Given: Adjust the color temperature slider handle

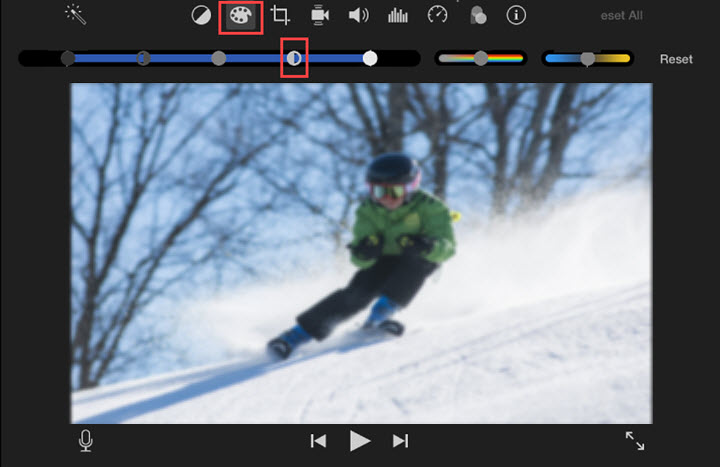Looking at the screenshot, I should [x=587, y=58].
